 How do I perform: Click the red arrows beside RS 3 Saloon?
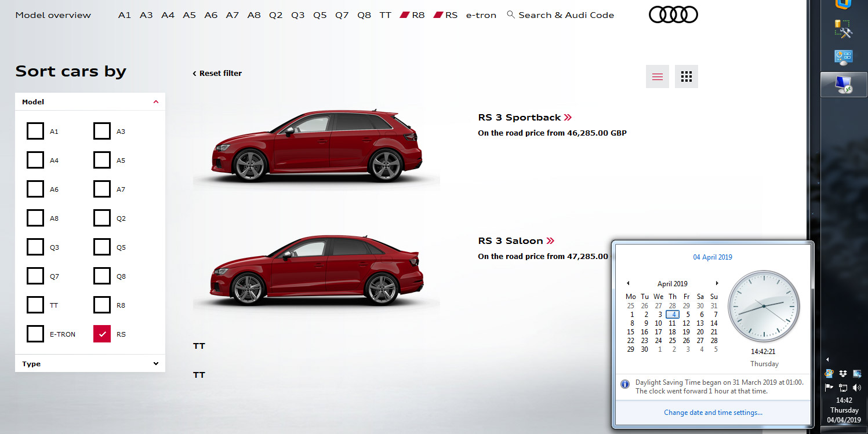[550, 240]
